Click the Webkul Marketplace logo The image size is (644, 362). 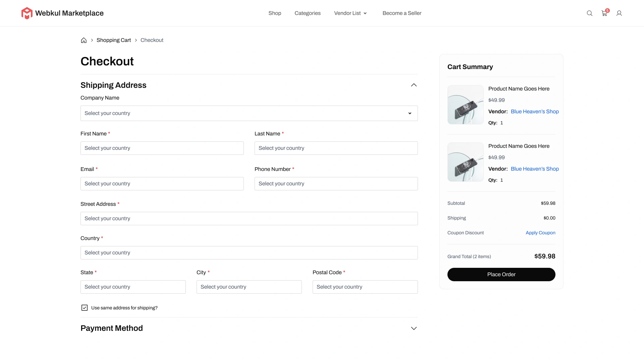[x=62, y=13]
